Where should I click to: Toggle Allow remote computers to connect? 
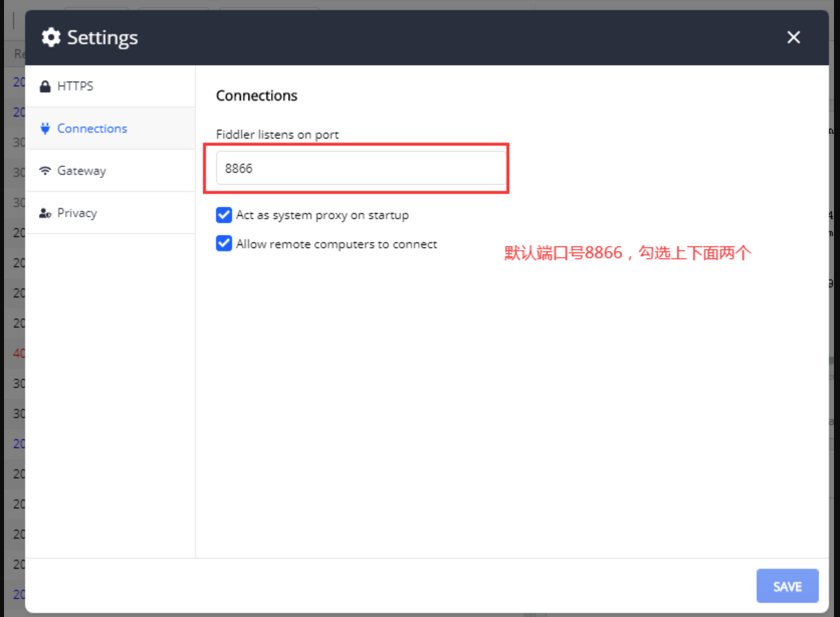tap(224, 244)
